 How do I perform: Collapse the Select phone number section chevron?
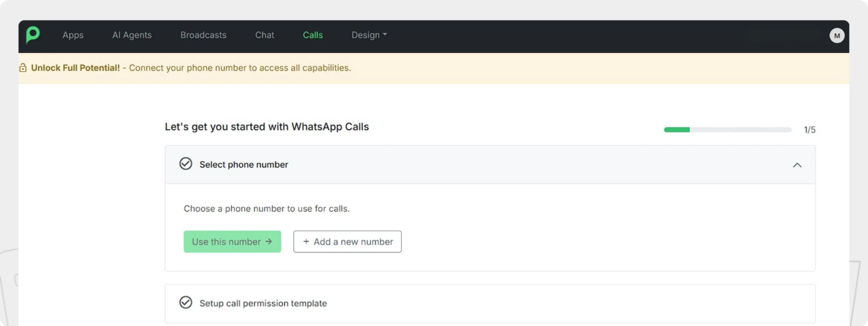point(797,165)
